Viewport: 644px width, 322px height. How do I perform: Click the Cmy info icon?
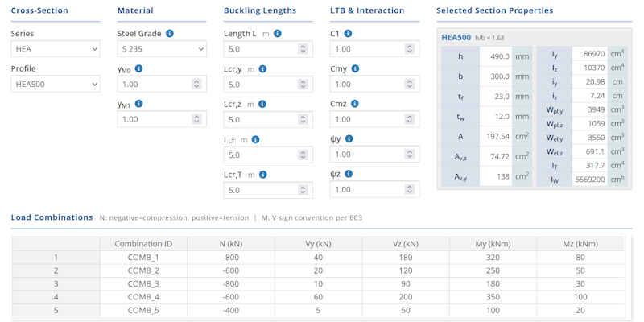355,69
